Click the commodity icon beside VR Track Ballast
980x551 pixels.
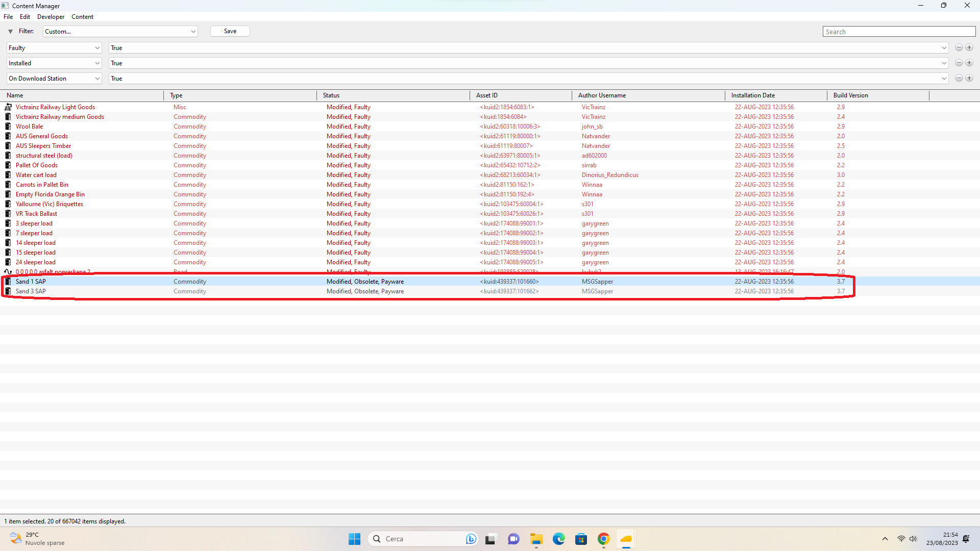pos(8,214)
